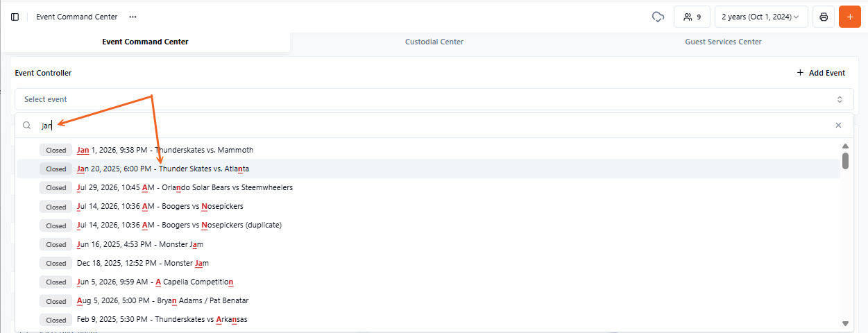The height and width of the screenshot is (333, 868).
Task: Click into the 'jan' search field
Action: pyautogui.click(x=430, y=126)
